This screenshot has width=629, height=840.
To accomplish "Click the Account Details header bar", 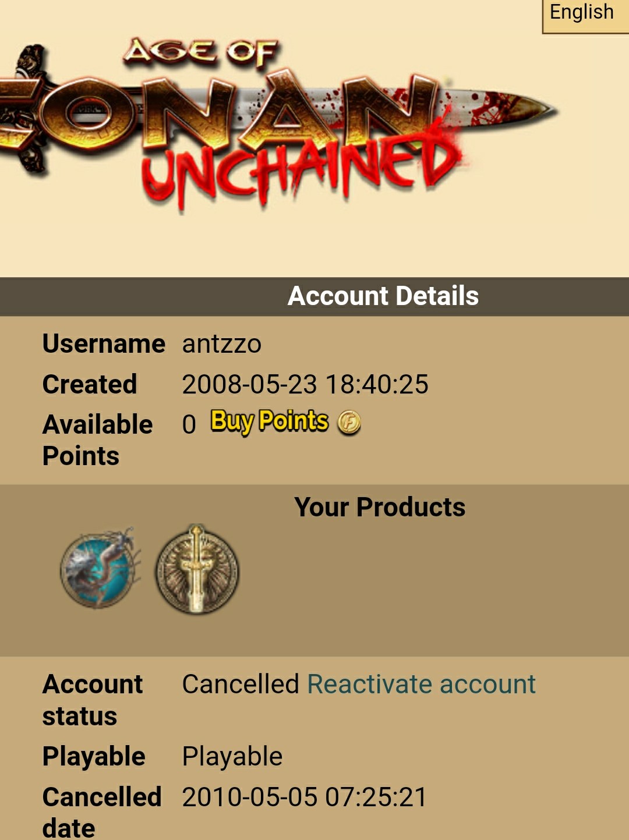I will pos(314,296).
